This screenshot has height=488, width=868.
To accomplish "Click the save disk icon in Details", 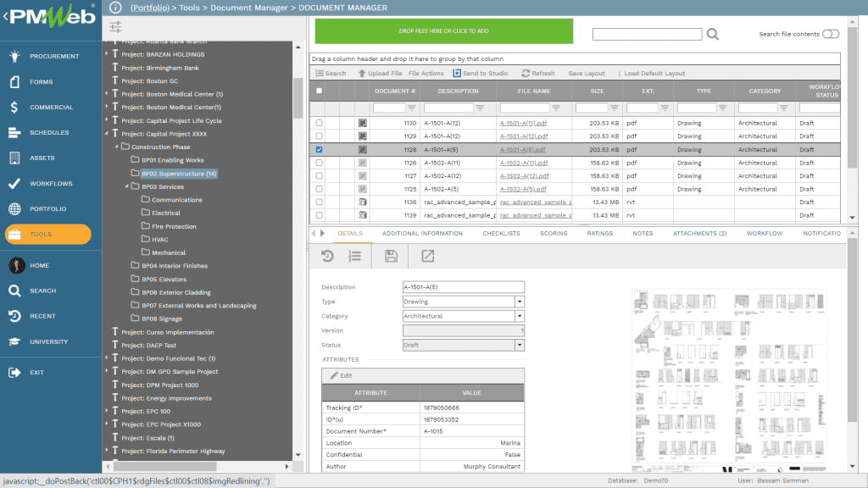I will 391,256.
